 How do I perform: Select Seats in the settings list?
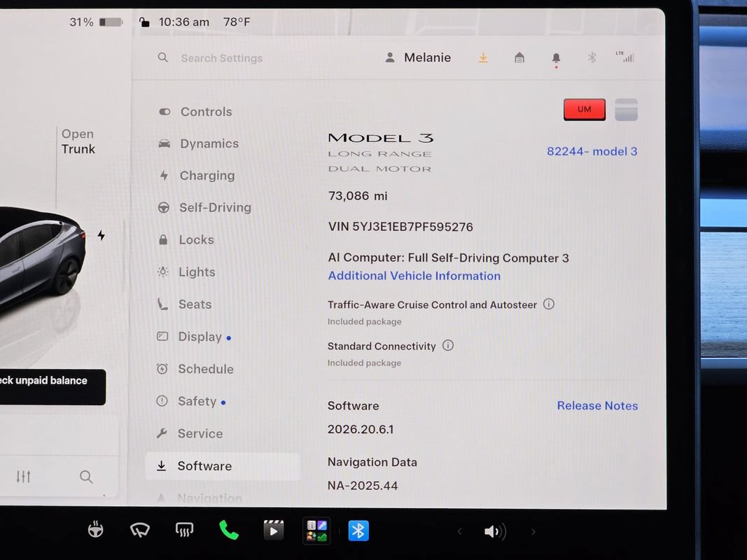click(x=184, y=304)
